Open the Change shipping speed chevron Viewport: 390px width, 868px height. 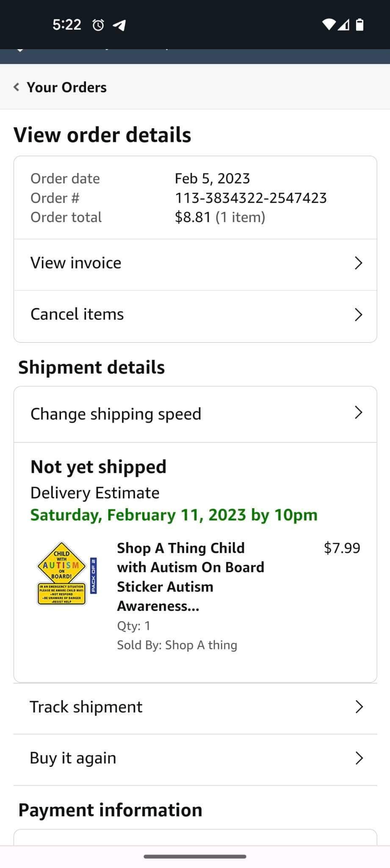(x=358, y=412)
